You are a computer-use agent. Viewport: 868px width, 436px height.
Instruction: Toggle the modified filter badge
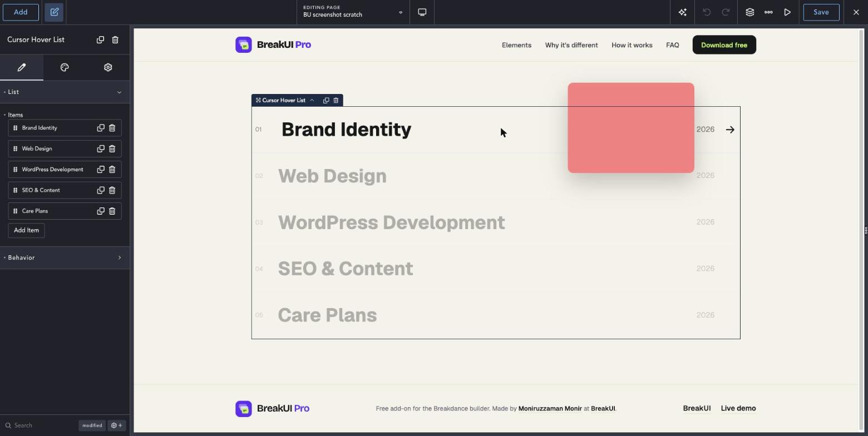[92, 425]
